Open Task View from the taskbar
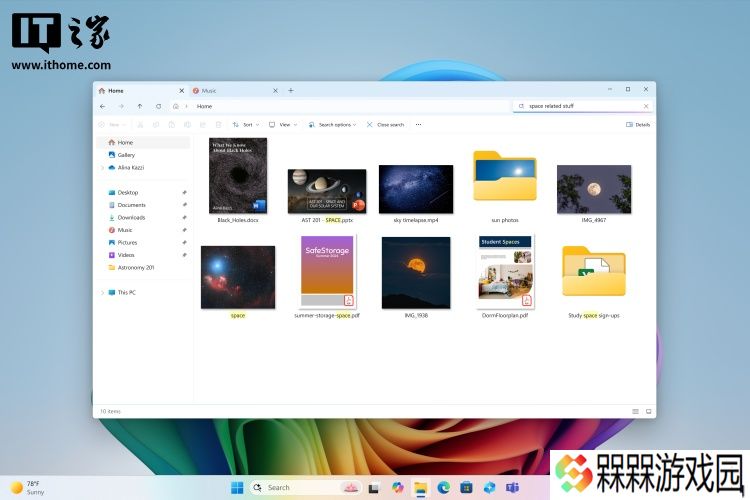 tap(374, 488)
